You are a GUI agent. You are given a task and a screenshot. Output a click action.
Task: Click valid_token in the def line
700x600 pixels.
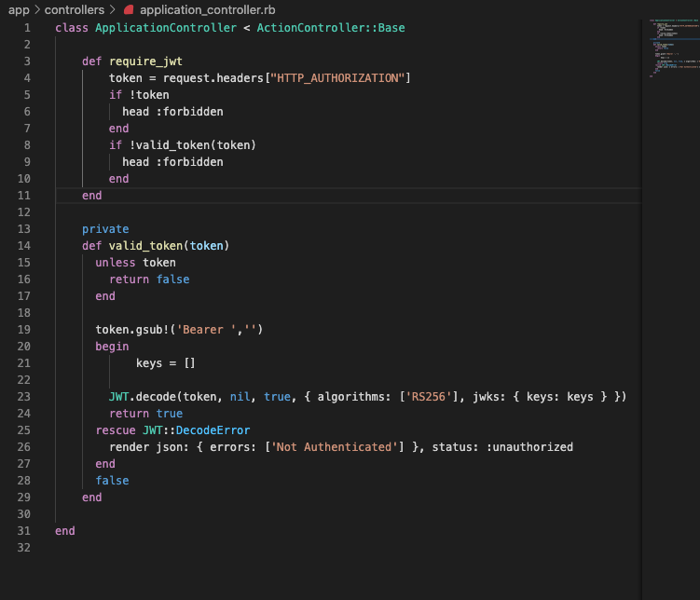click(x=145, y=246)
